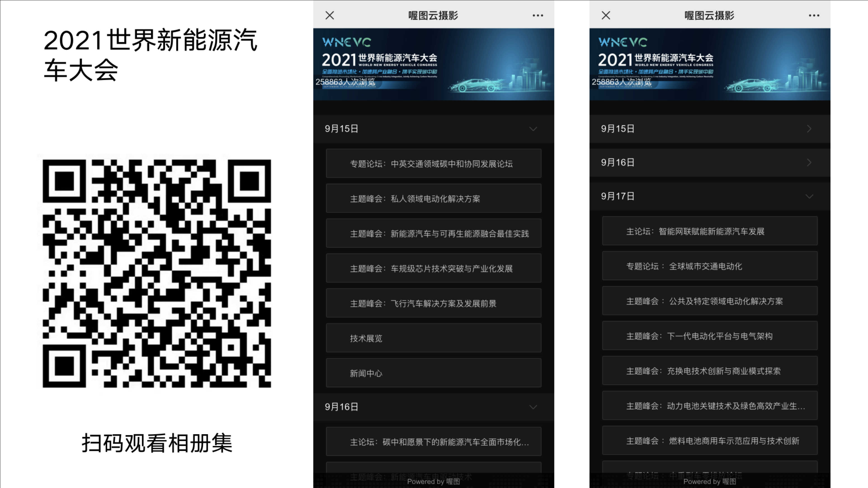Expand the 9月15日 section on right phone
Screen dimensions: 868x488
click(710, 129)
